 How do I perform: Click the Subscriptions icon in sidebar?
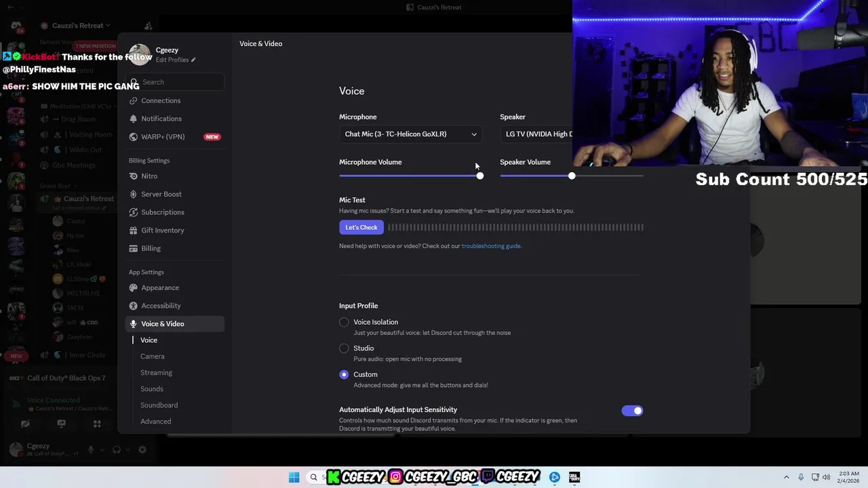133,212
